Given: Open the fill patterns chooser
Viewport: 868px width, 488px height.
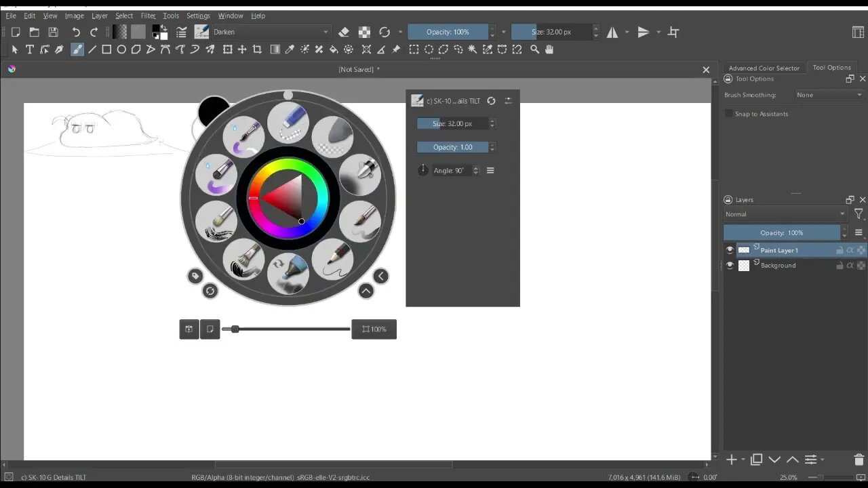Looking at the screenshot, I should (138, 32).
